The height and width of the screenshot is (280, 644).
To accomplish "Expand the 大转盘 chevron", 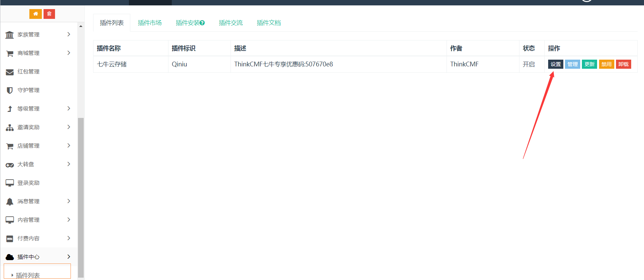I will (x=69, y=164).
